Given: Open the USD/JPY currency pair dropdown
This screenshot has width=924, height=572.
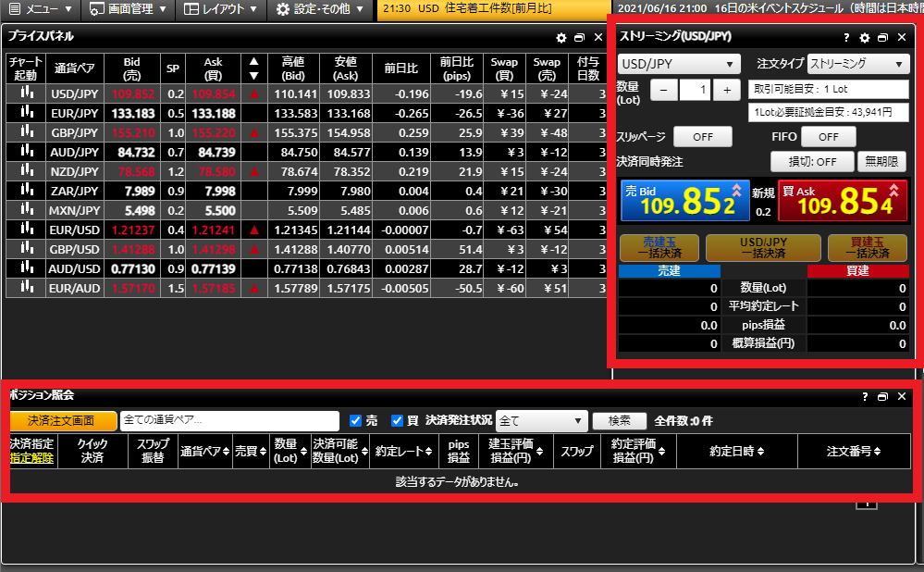Looking at the screenshot, I should click(679, 64).
